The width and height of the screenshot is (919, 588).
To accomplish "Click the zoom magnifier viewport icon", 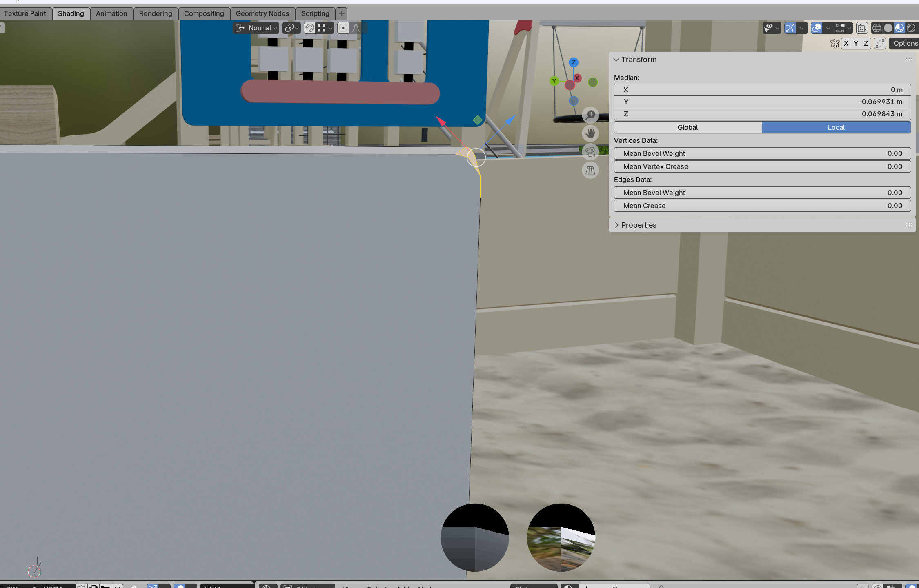I will pos(590,115).
